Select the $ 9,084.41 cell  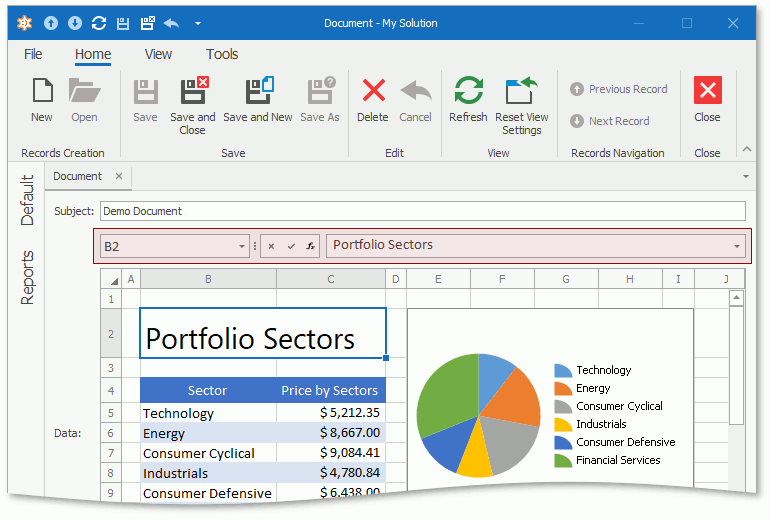[331, 453]
